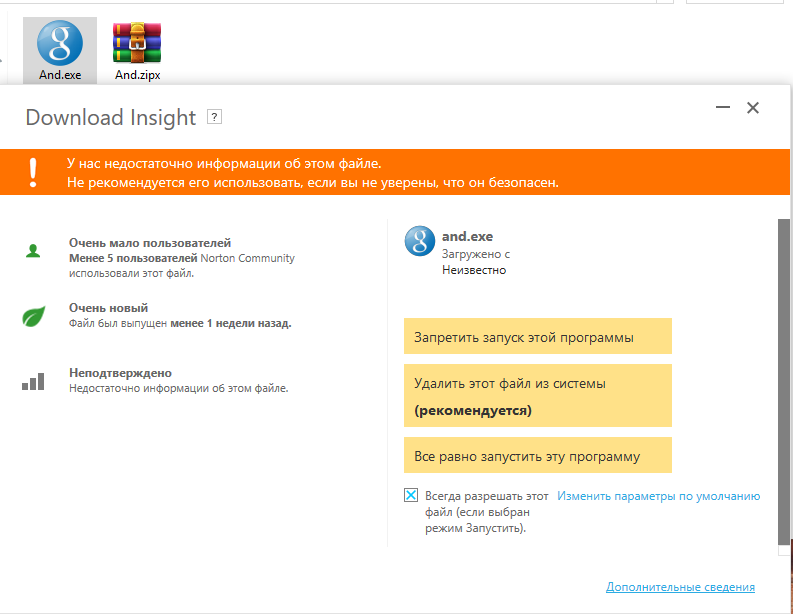
Task: Click the orange warning exclamation icon
Action: coord(33,171)
